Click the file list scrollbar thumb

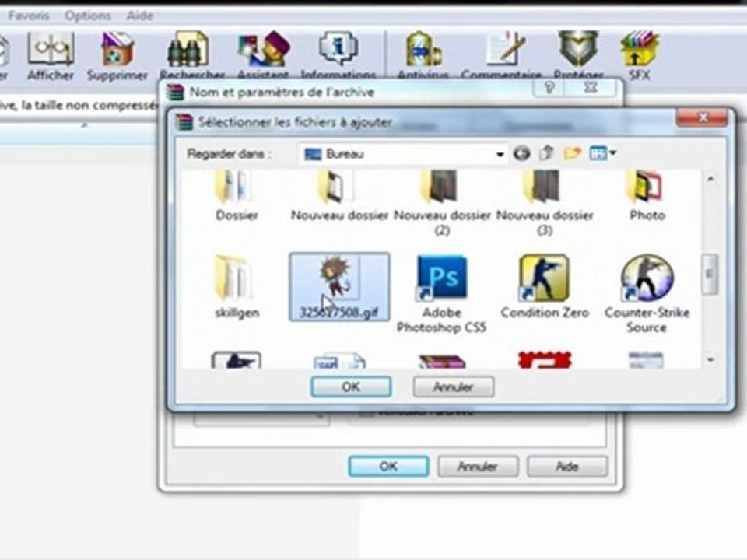click(x=710, y=275)
